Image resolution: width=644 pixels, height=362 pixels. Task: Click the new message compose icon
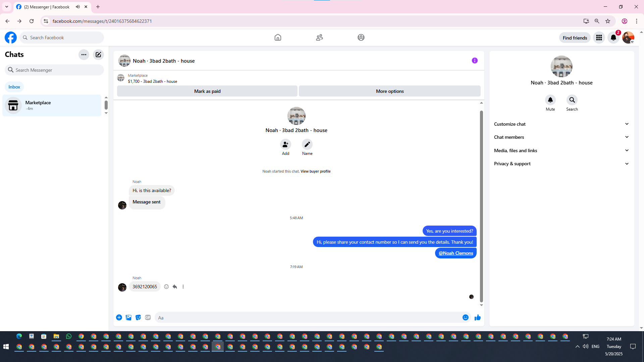tap(98, 55)
